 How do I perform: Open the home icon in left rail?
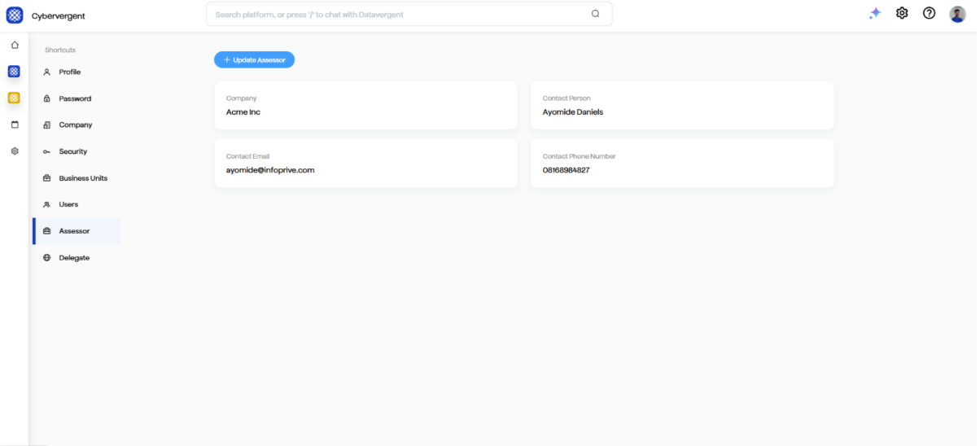coord(15,45)
